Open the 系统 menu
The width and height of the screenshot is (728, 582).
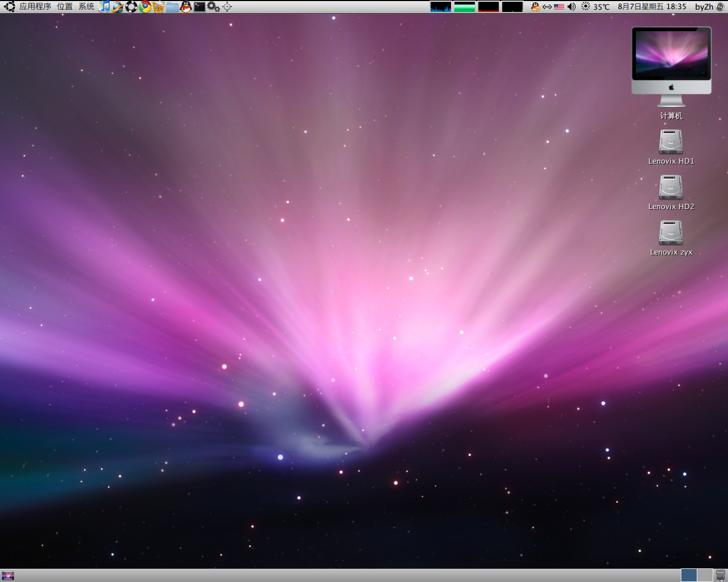point(86,7)
